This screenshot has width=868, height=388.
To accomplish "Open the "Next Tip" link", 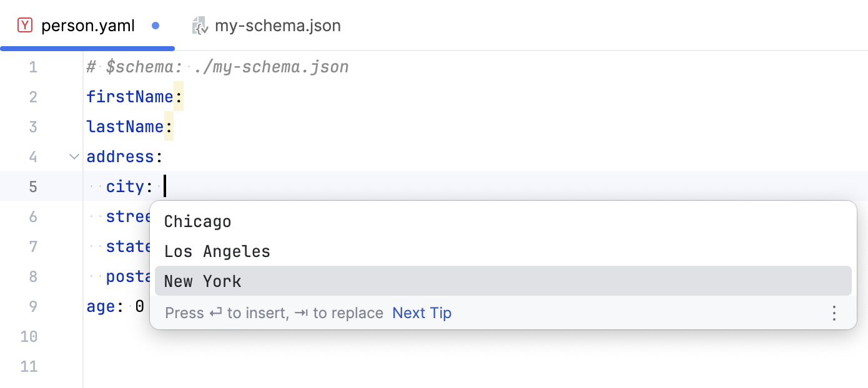I will click(x=422, y=313).
